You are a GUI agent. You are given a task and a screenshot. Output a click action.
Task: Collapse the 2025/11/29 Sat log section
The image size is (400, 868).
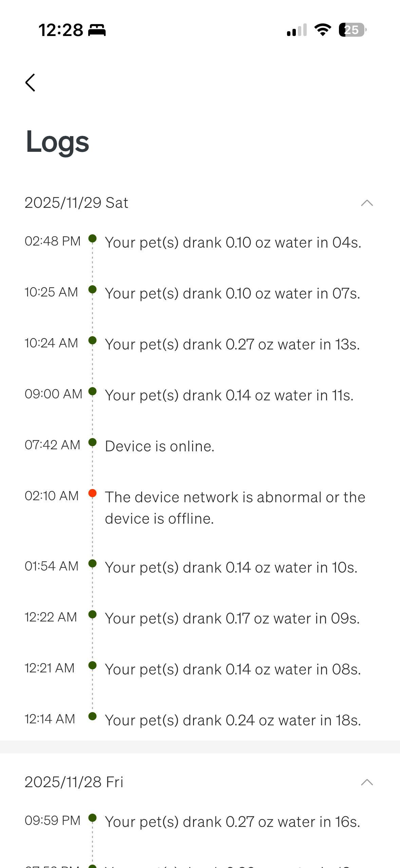pos(367,203)
